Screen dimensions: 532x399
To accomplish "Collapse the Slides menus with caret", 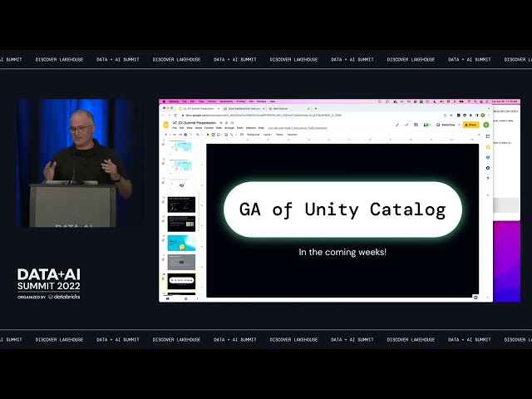I will [479, 135].
